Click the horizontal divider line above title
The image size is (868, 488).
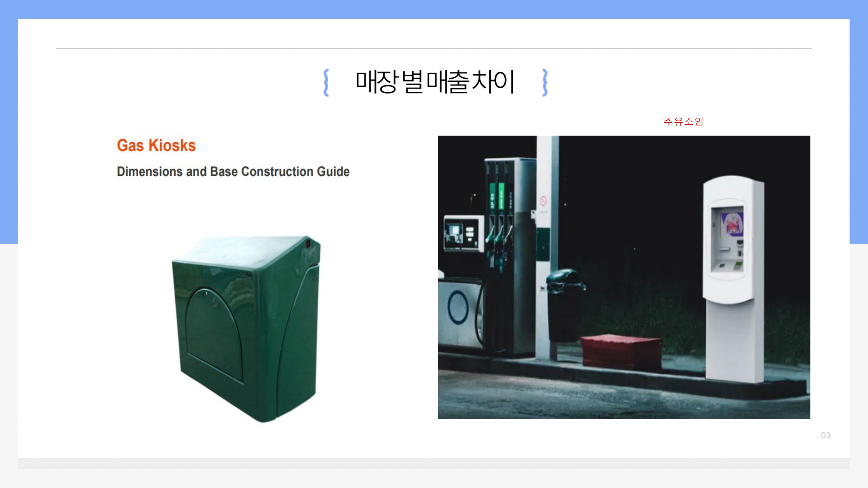[434, 48]
